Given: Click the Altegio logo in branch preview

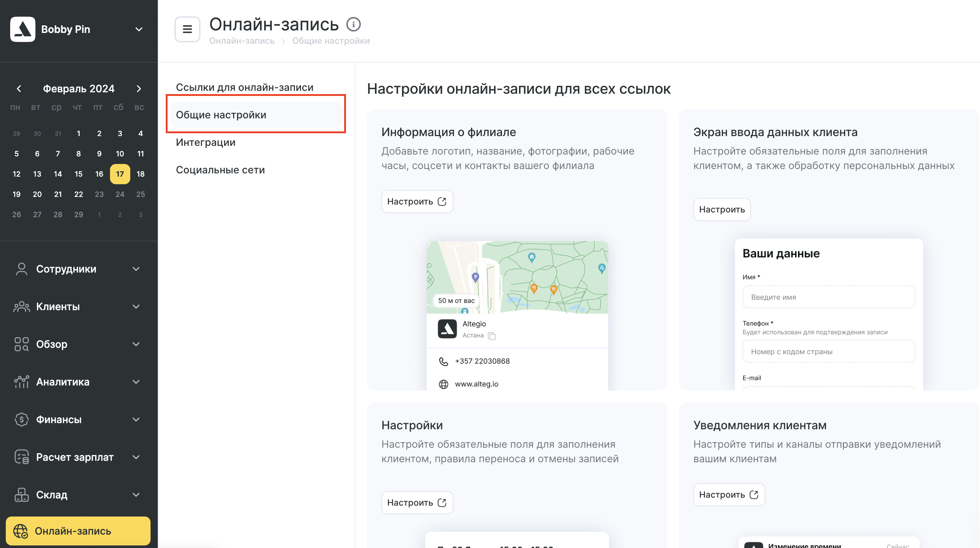Looking at the screenshot, I should coord(447,329).
